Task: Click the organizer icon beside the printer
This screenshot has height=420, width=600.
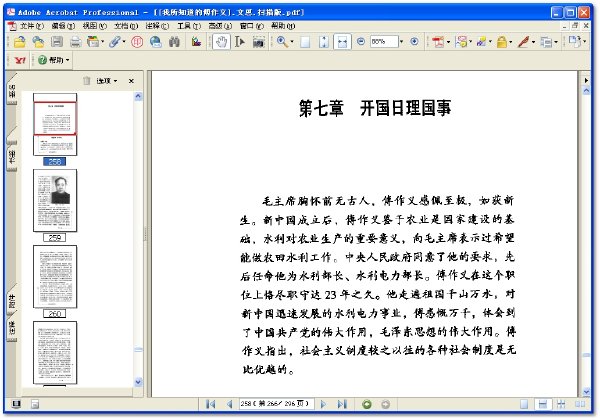Action: pos(93,42)
